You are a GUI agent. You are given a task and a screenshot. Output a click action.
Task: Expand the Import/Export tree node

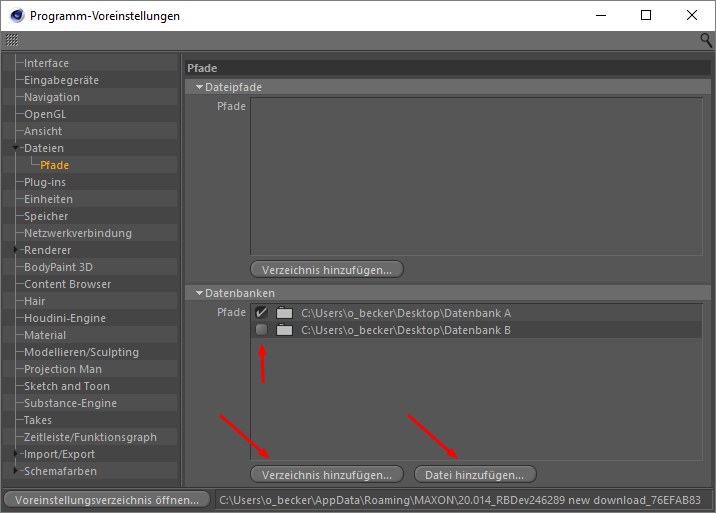15,454
